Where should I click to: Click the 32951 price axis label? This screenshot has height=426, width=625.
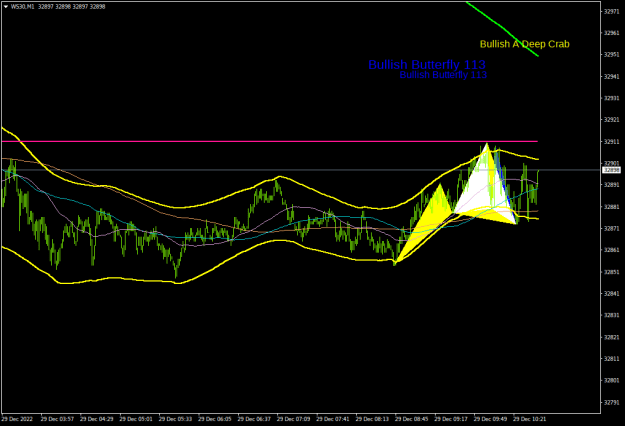[611, 55]
